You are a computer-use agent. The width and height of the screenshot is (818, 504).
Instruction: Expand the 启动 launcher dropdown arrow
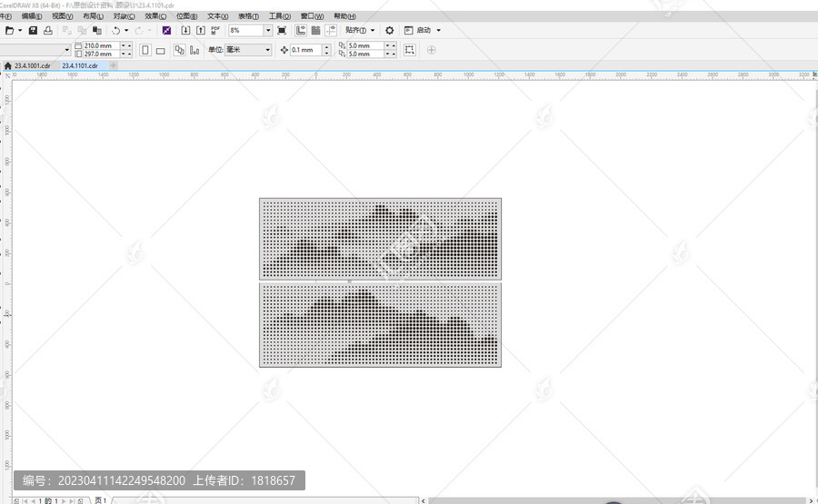tap(438, 31)
